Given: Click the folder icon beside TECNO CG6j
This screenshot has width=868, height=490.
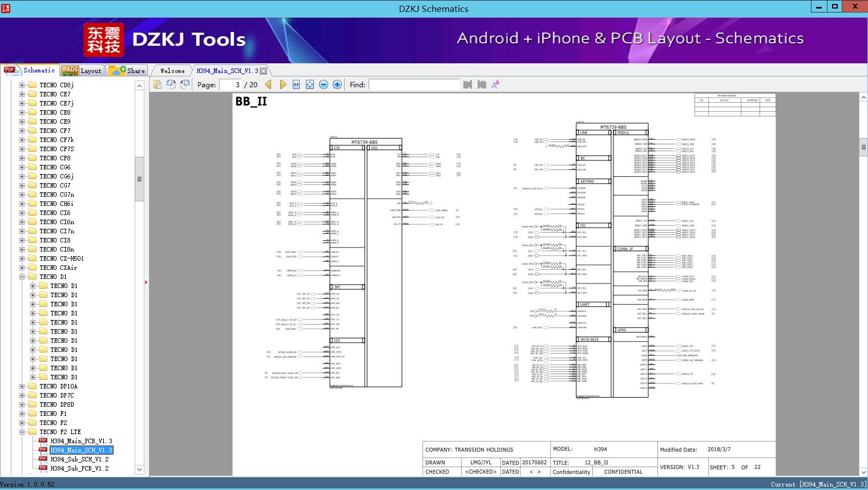Looking at the screenshot, I should [33, 176].
